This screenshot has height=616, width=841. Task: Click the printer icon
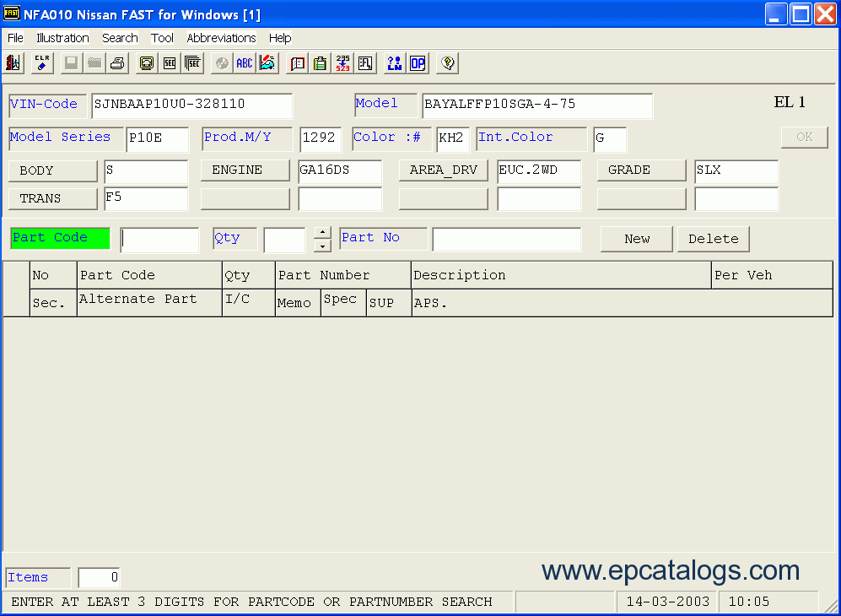click(x=118, y=63)
